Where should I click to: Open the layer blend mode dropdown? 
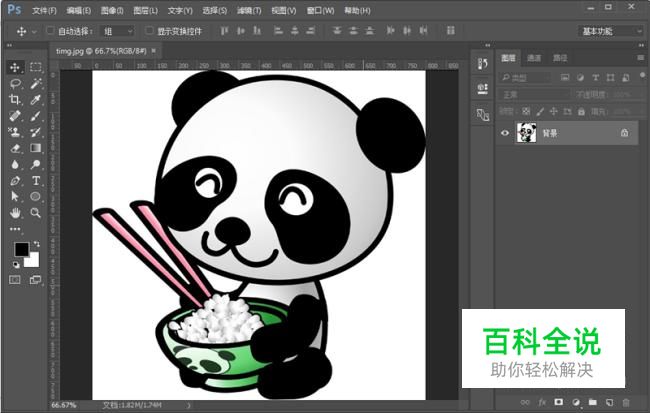coord(534,95)
